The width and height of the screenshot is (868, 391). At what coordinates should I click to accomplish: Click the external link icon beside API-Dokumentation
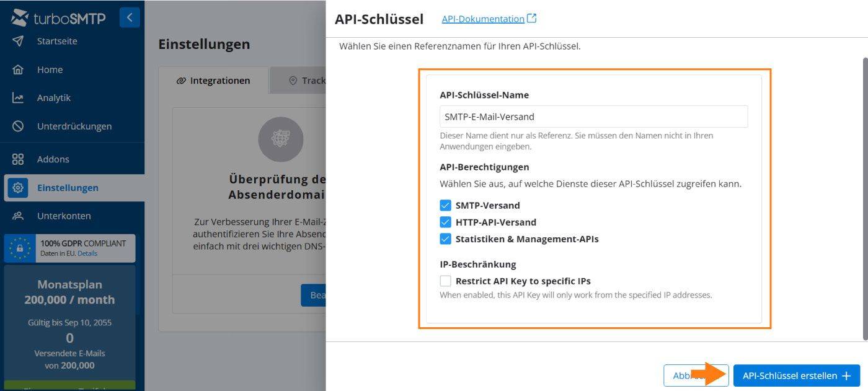[531, 19]
